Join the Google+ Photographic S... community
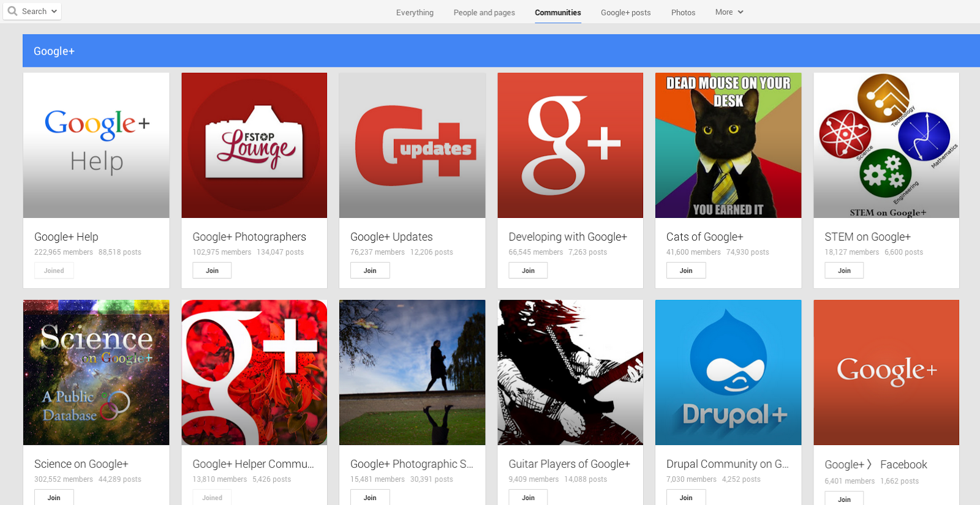The height and width of the screenshot is (505, 980). [370, 497]
